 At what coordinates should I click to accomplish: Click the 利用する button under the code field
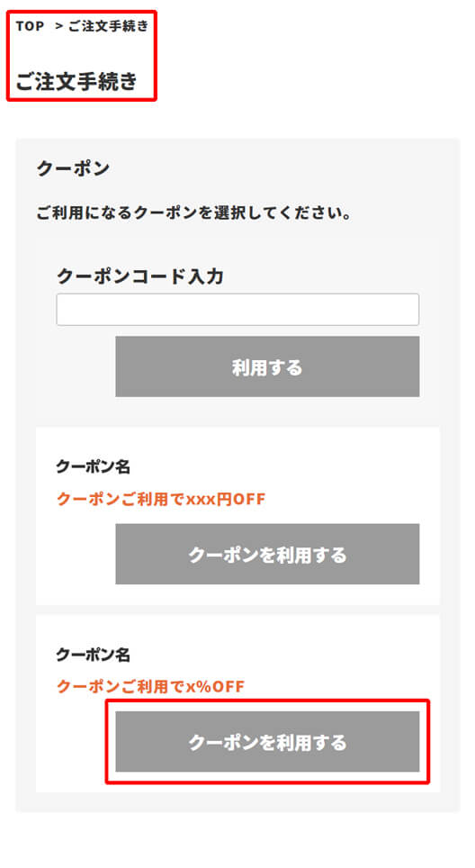267,366
